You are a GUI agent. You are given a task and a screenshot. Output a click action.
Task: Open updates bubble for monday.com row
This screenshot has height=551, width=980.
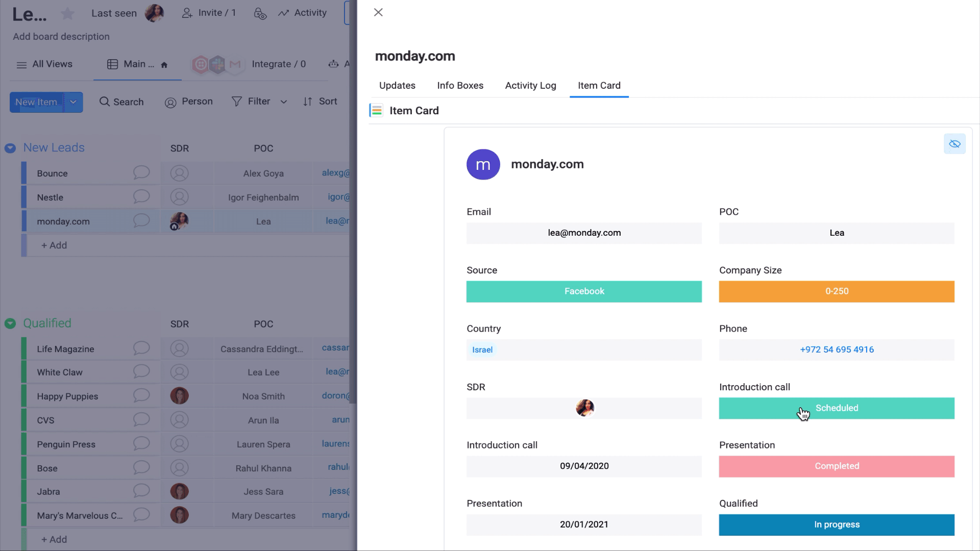pyautogui.click(x=141, y=220)
